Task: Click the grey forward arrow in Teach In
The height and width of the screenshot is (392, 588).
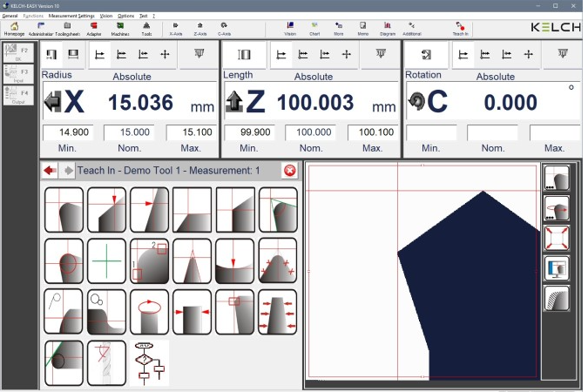Action: coord(67,171)
